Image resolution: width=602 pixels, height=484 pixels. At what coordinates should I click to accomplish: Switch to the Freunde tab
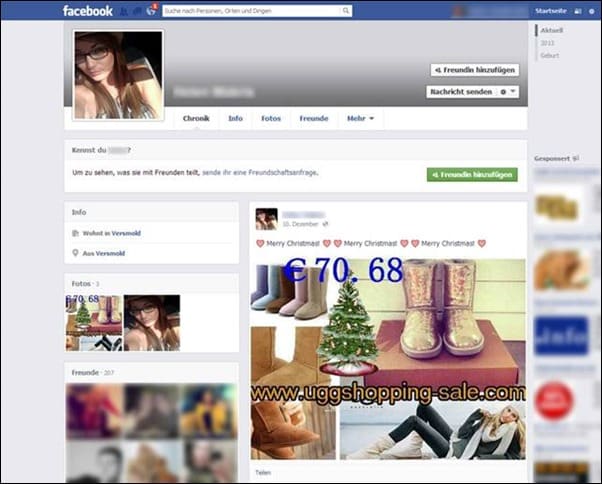point(314,118)
